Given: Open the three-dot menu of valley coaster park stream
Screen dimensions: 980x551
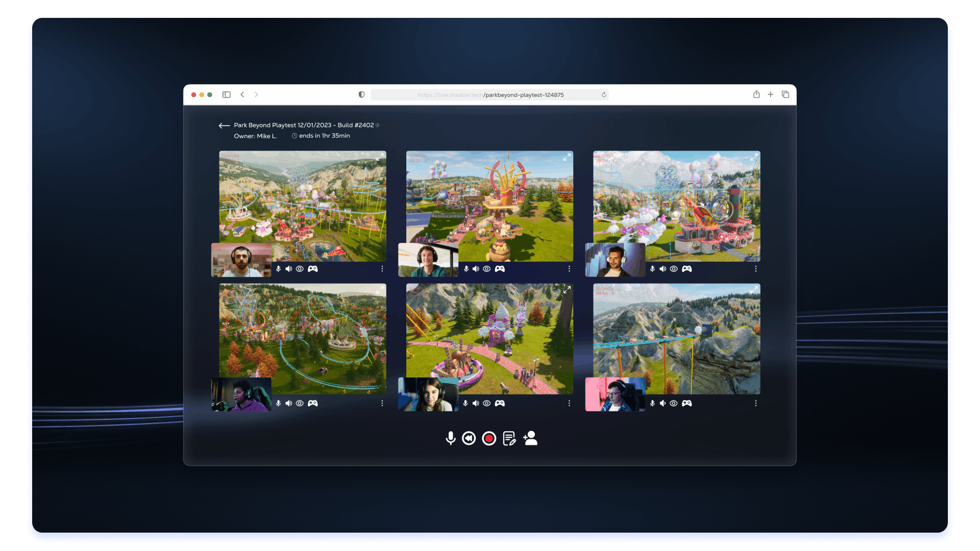Looking at the screenshot, I should (382, 269).
